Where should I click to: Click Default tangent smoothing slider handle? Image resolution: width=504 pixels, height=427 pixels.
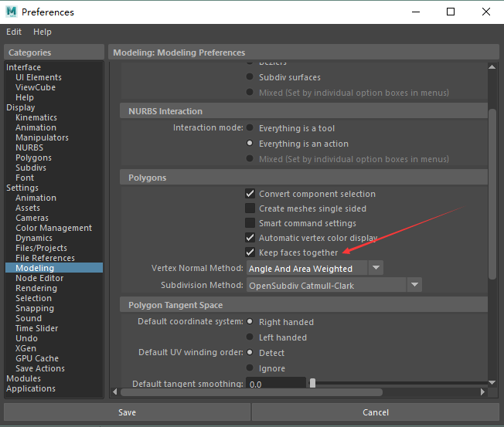coord(312,383)
